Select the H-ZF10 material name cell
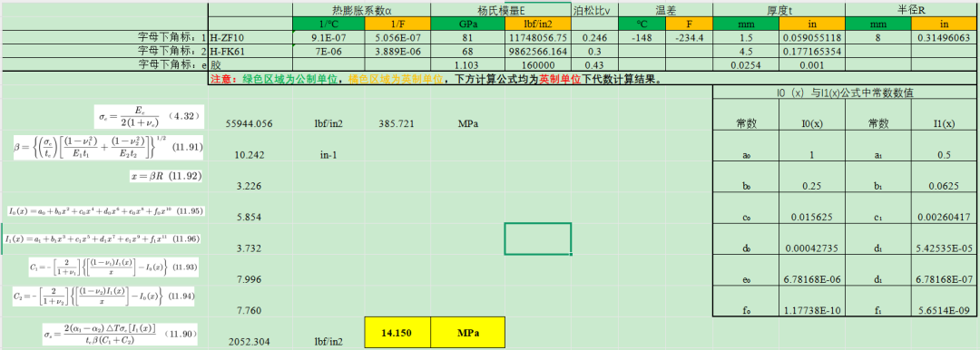This screenshot has width=980, height=350. pos(250,37)
